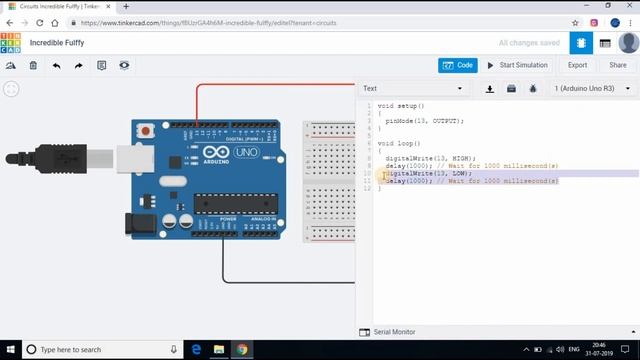The width and height of the screenshot is (640, 360).
Task: Select the black wire on canvas
Action: click(x=223, y=261)
